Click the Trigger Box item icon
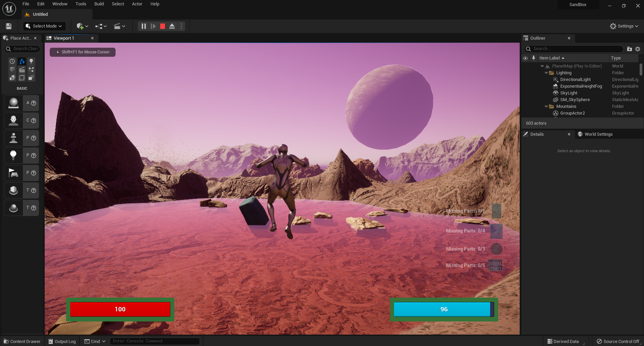Viewport: 644px width, 346px height. point(13,190)
